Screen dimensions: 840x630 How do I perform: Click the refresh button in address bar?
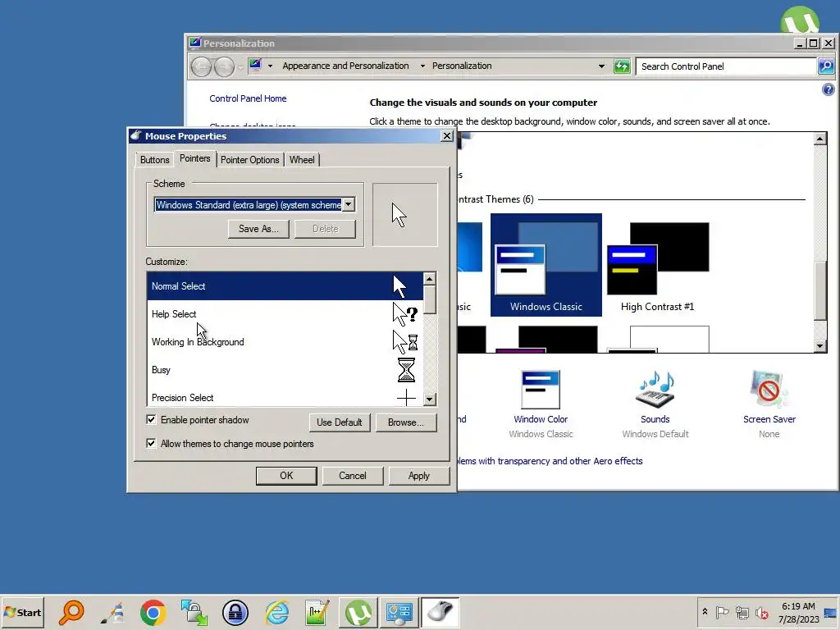[622, 66]
